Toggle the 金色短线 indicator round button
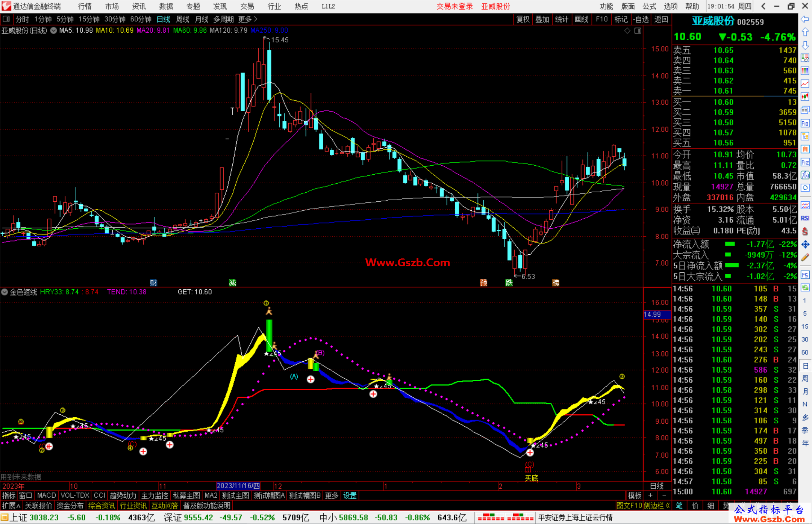This screenshot has height=524, width=812. (5, 292)
